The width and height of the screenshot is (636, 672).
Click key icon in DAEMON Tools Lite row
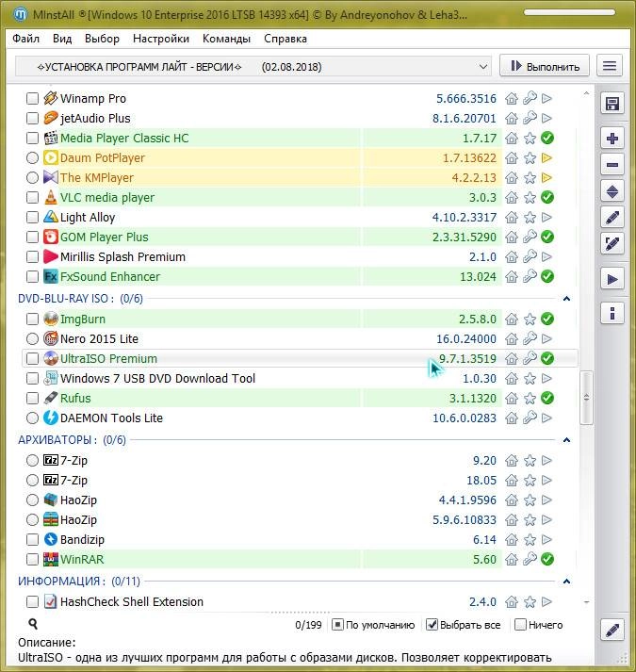coord(530,418)
